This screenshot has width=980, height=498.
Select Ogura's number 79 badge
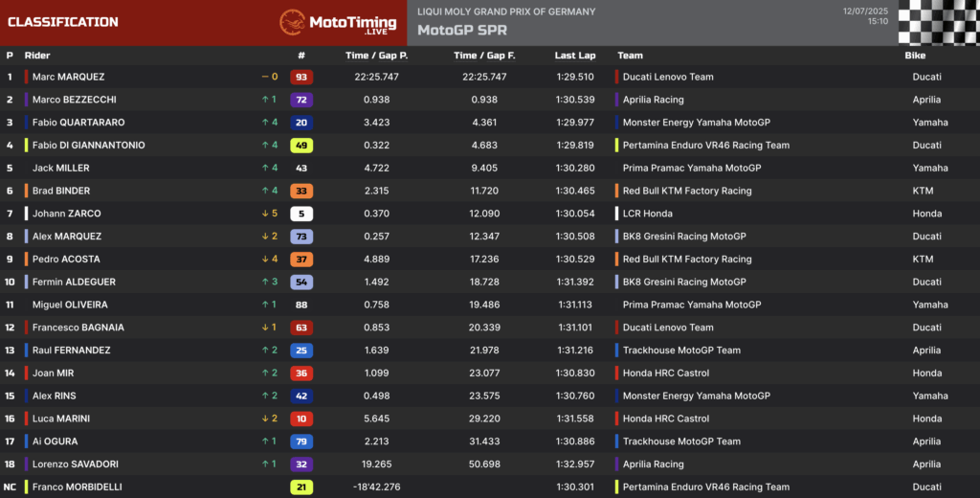tap(301, 441)
